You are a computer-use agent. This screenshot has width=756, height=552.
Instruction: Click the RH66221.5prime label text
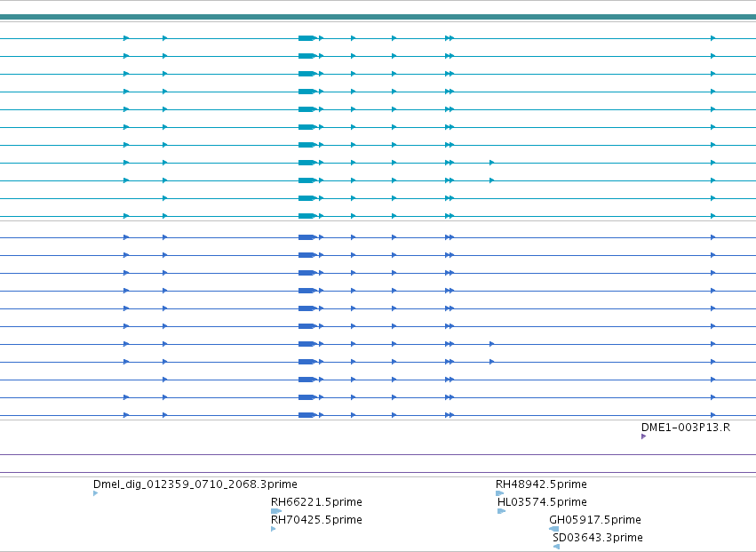[316, 502]
